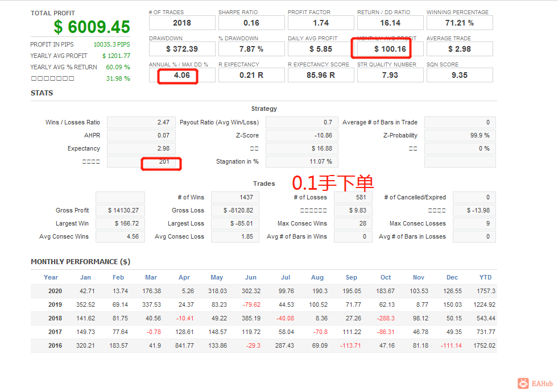Click the Sharpe Ratio 0.16 box
Image resolution: width=558 pixels, height=392 pixels.
(251, 23)
